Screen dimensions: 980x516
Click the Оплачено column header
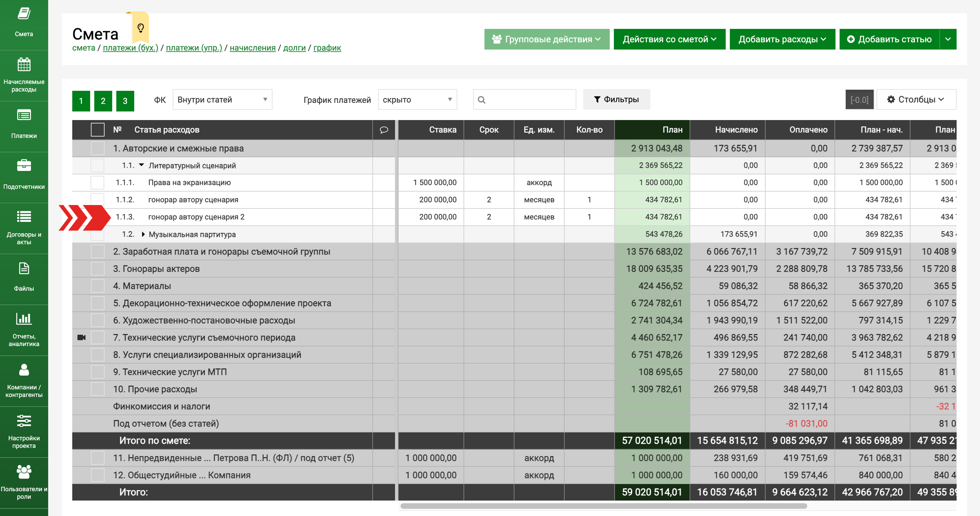click(x=800, y=130)
